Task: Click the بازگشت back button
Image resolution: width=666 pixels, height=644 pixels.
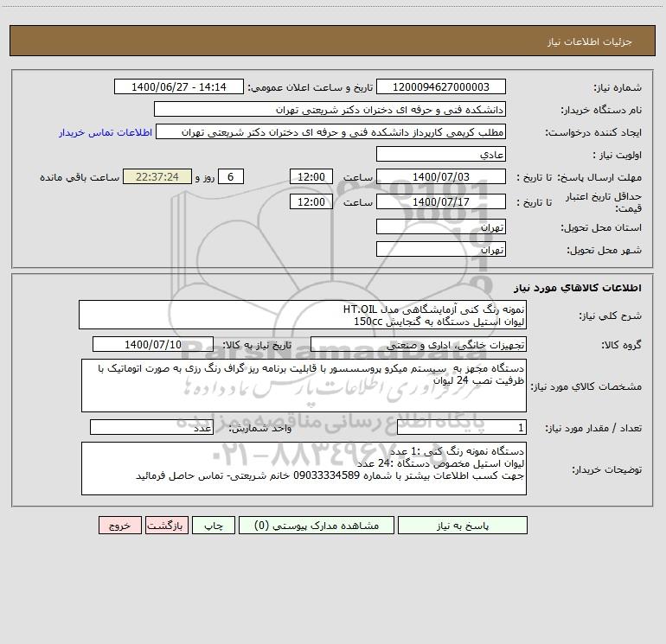Action: point(166,526)
